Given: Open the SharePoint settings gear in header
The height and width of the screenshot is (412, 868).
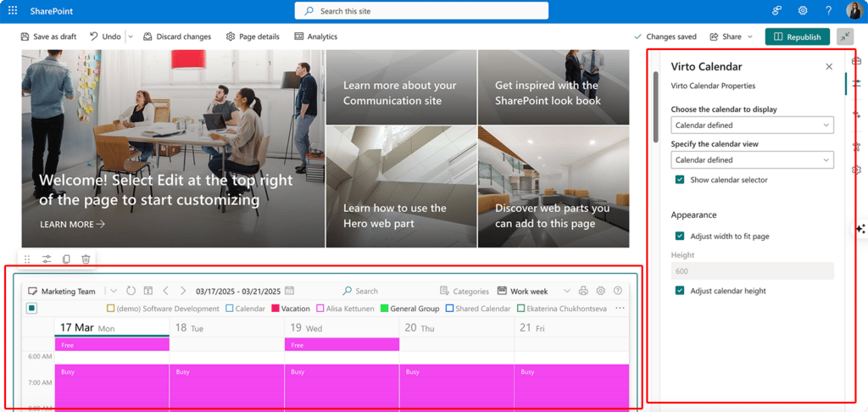Looking at the screenshot, I should pos(803,10).
